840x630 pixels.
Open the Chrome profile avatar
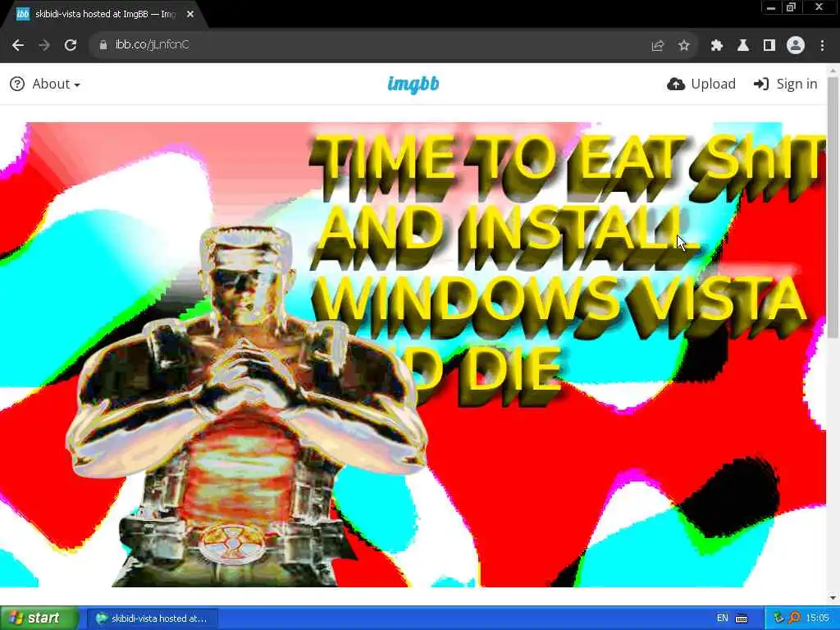point(796,46)
